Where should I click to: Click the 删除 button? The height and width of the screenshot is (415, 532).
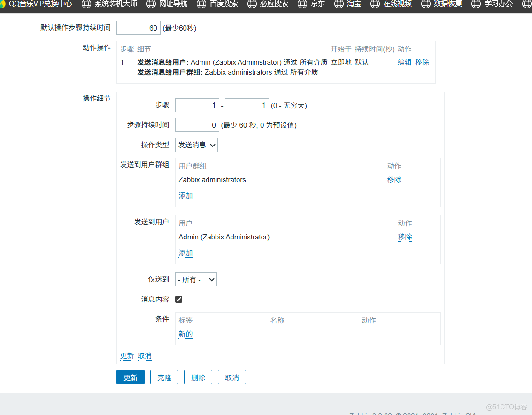coord(198,377)
